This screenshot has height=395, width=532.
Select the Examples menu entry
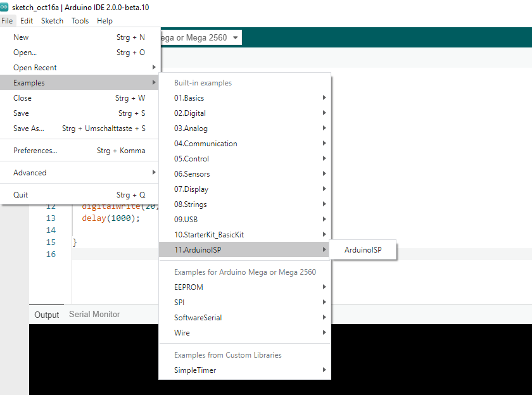pos(79,83)
